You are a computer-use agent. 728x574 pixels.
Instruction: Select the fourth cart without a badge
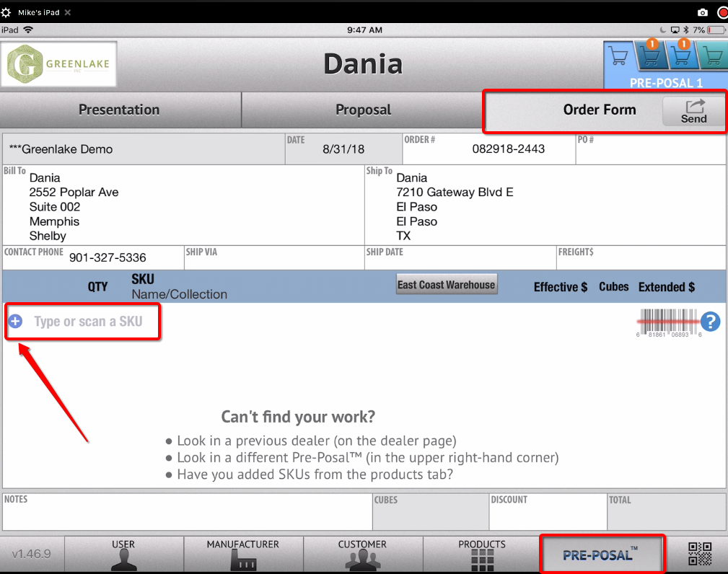711,56
